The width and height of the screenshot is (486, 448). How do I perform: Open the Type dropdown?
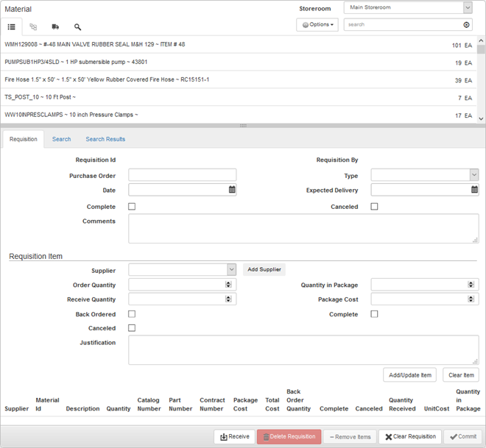pyautogui.click(x=473, y=175)
